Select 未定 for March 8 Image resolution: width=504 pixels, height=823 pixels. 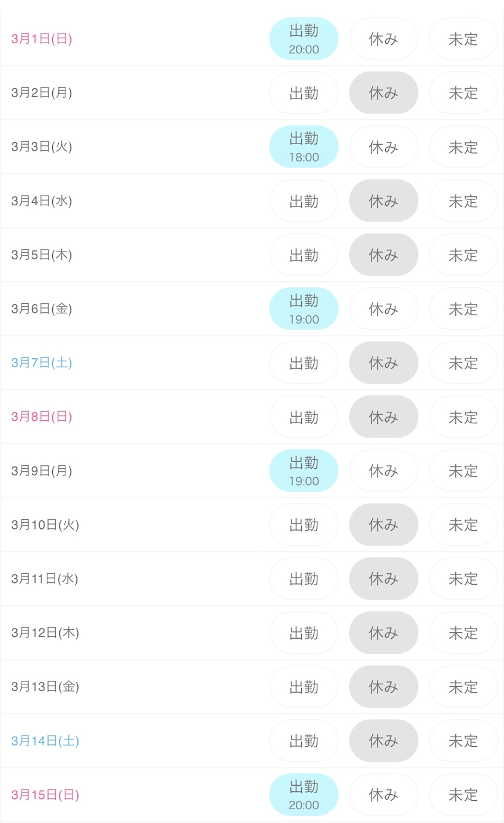point(463,417)
